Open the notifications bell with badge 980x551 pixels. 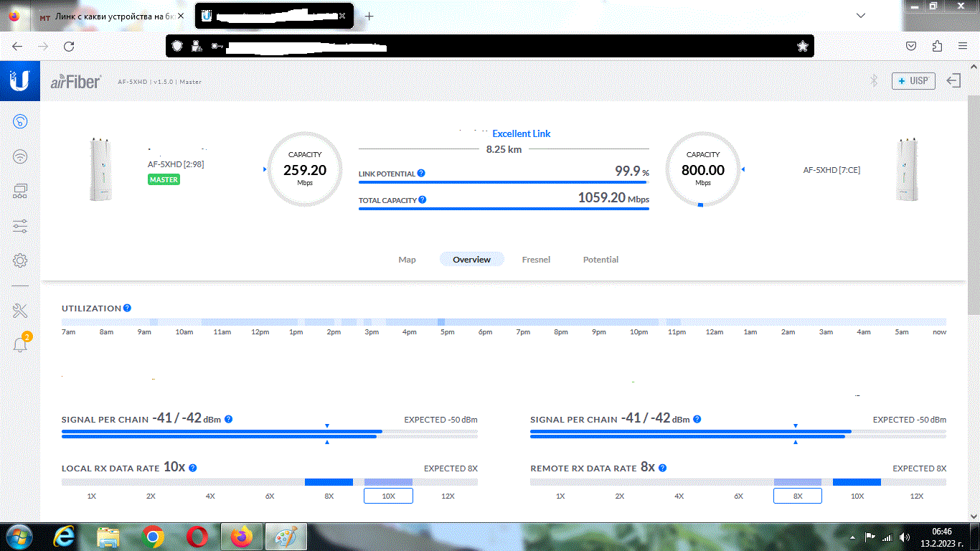tap(20, 344)
